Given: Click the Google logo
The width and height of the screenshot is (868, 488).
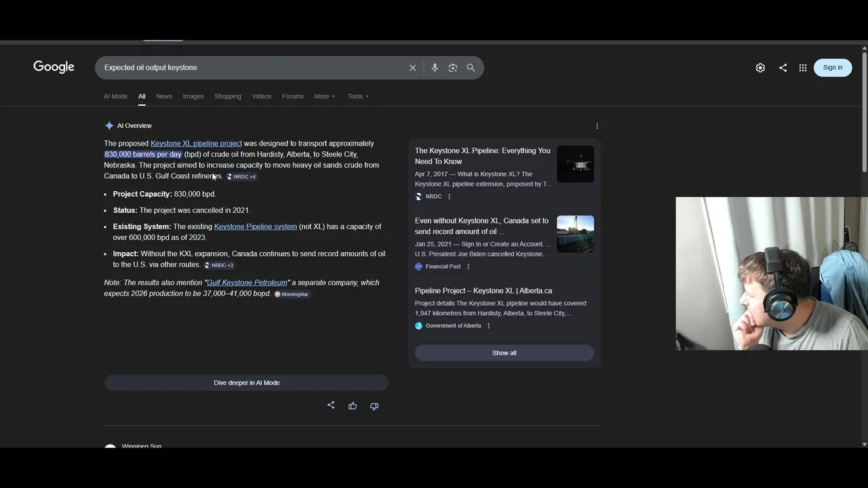Looking at the screenshot, I should pos(54,67).
